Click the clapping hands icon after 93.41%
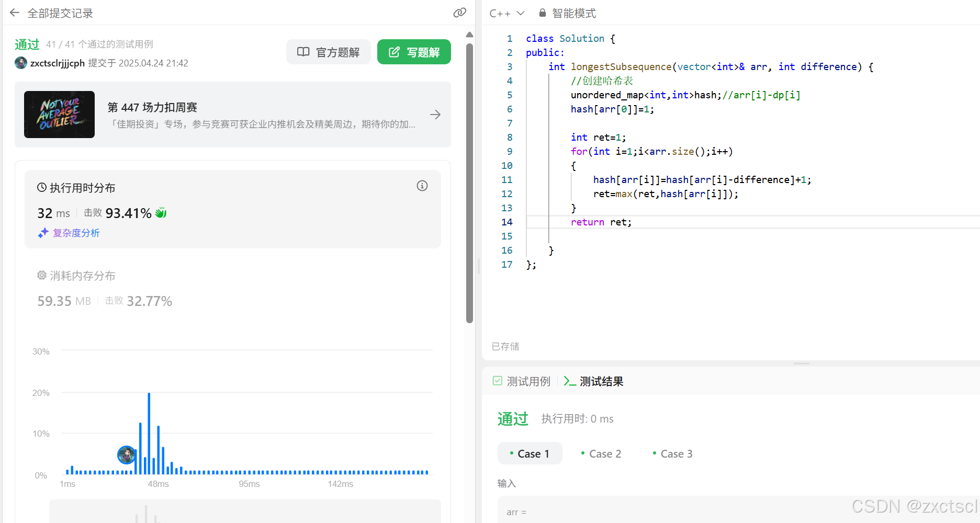The image size is (980, 523). click(161, 212)
